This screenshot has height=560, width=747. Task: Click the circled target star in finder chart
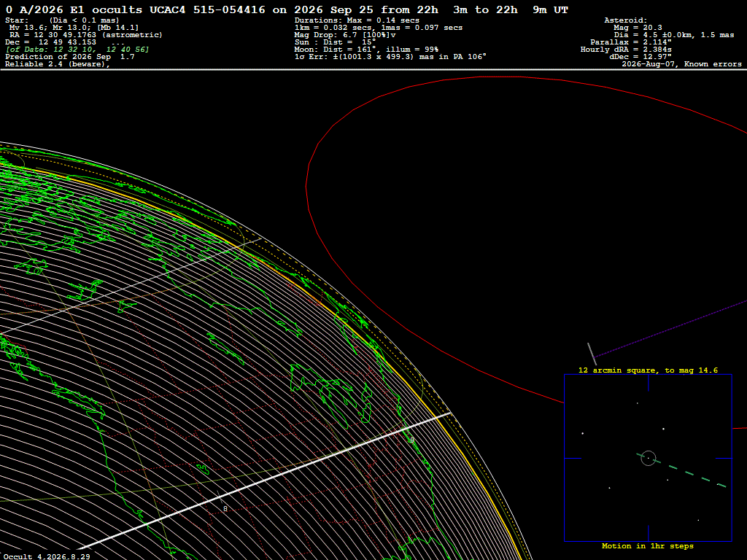(649, 458)
